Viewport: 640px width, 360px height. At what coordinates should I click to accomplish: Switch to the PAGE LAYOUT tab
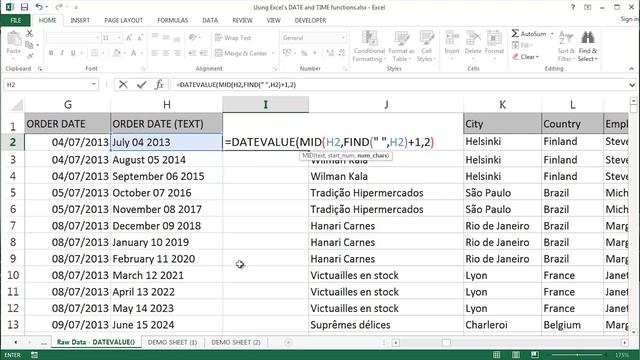pos(123,20)
